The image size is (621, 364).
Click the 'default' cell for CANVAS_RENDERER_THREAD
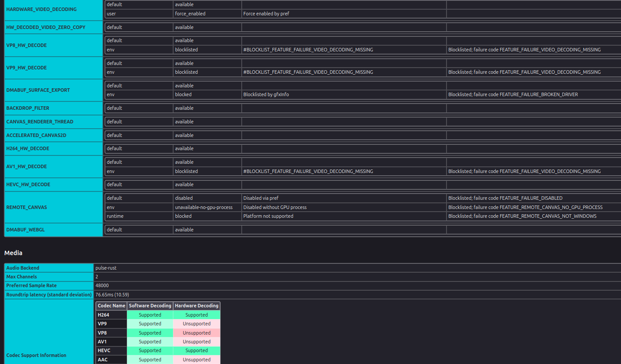(x=138, y=122)
